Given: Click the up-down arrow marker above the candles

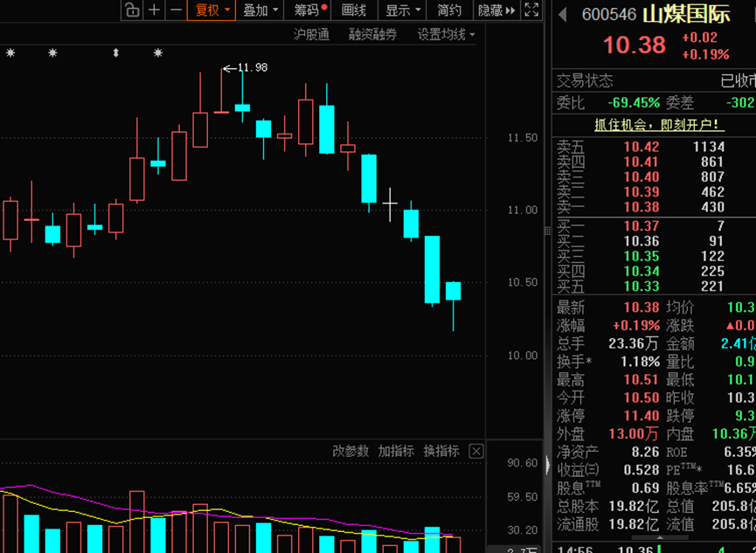Looking at the screenshot, I should (115, 53).
